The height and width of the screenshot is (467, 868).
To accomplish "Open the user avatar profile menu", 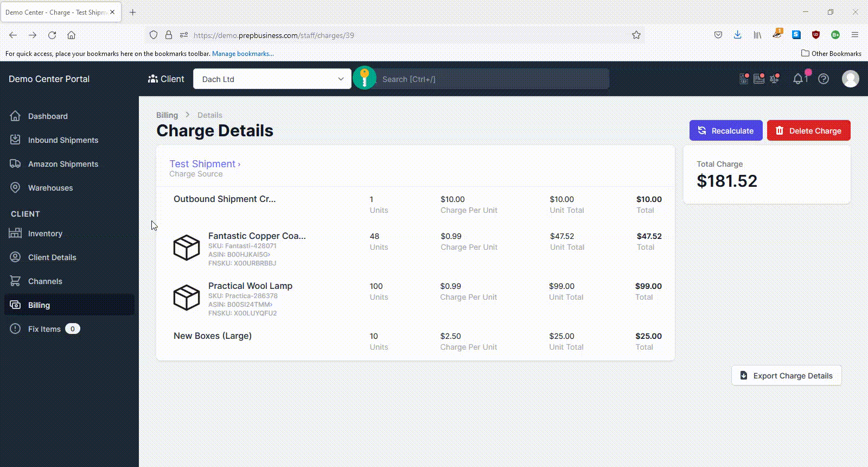I will (x=850, y=79).
